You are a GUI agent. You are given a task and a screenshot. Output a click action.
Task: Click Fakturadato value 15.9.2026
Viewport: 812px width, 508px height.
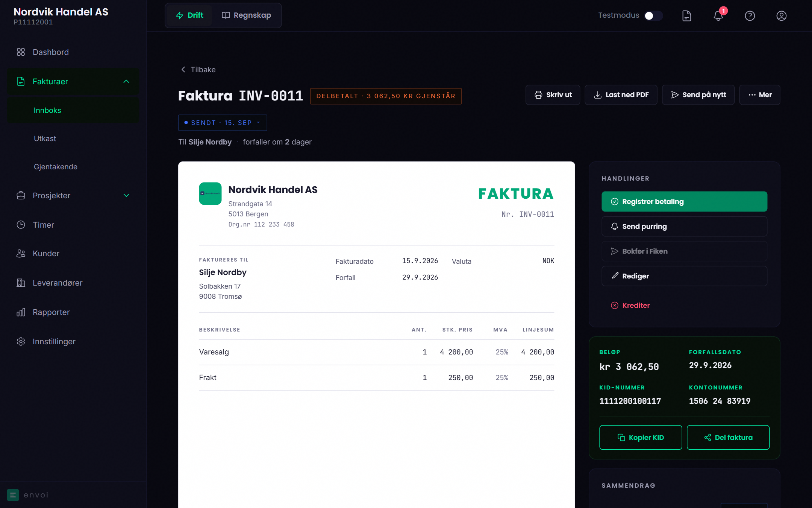[x=420, y=261]
